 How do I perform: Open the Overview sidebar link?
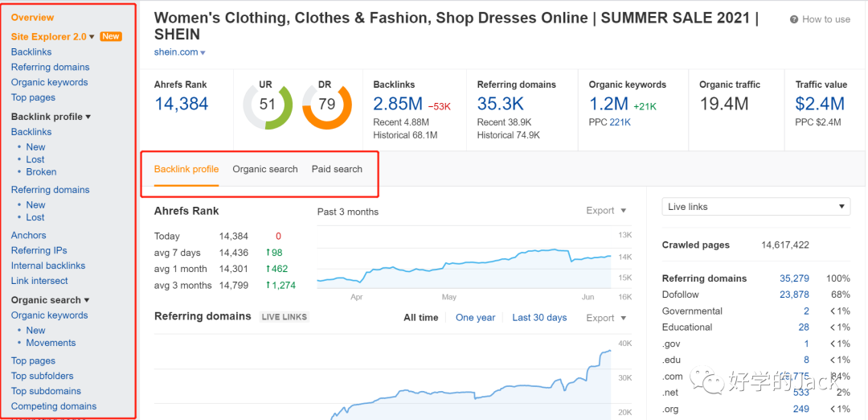pos(33,17)
